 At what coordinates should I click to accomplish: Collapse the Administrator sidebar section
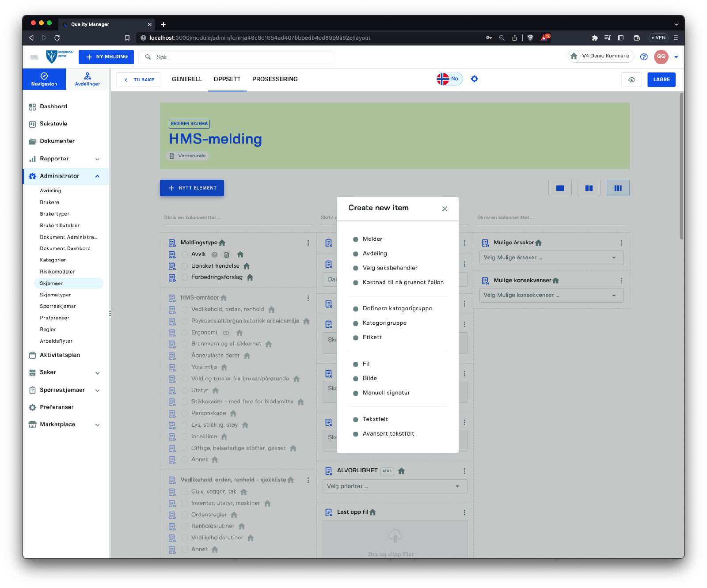pyautogui.click(x=97, y=176)
